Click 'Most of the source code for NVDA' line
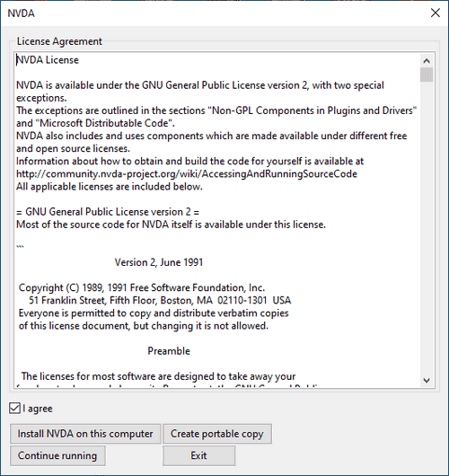The image size is (449, 476). point(171,225)
